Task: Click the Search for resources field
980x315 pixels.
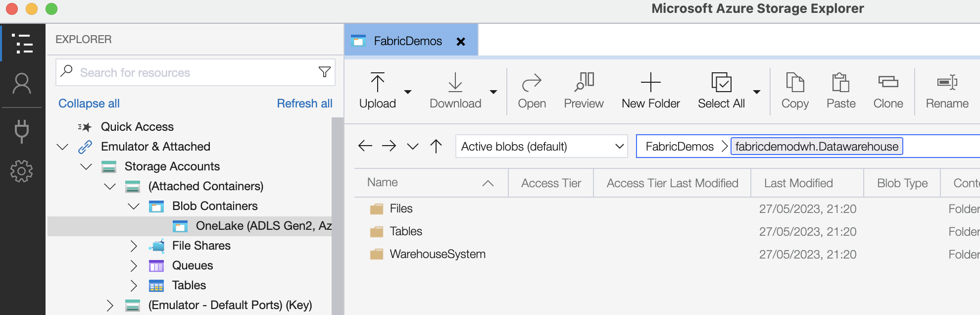Action: tap(193, 73)
